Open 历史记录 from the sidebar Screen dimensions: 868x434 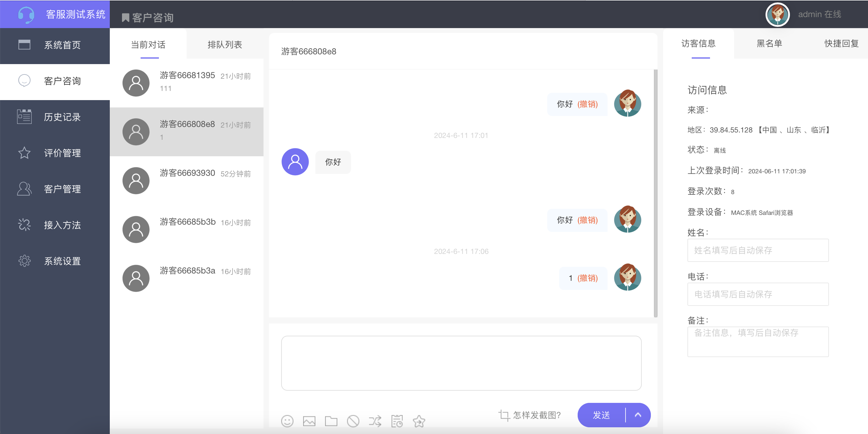click(62, 117)
